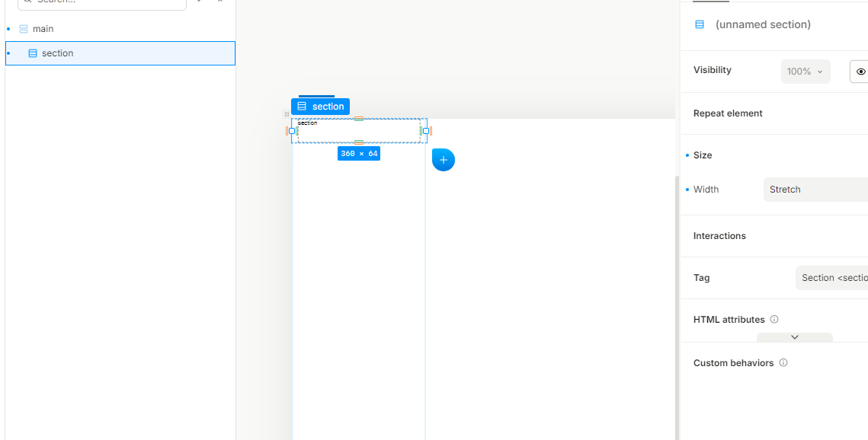Click the blue section badge on canvas
868x440 pixels.
[320, 107]
